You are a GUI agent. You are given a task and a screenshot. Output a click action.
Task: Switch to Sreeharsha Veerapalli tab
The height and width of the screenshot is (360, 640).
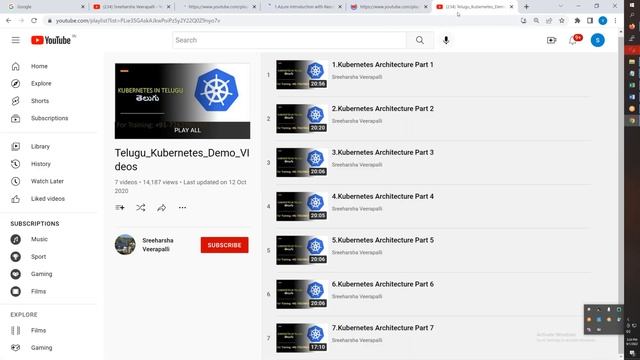pos(131,7)
